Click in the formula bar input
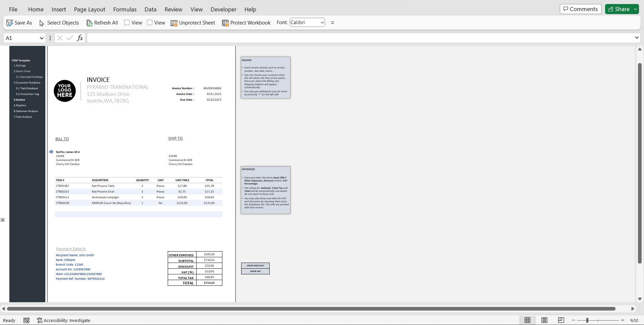The image size is (644, 325). click(x=361, y=38)
